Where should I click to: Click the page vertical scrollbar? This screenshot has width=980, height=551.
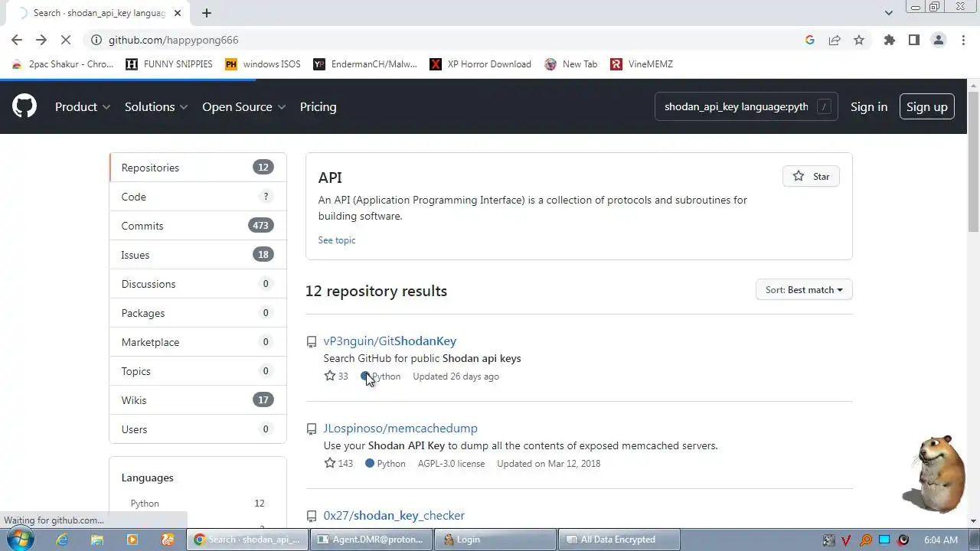coord(973,161)
